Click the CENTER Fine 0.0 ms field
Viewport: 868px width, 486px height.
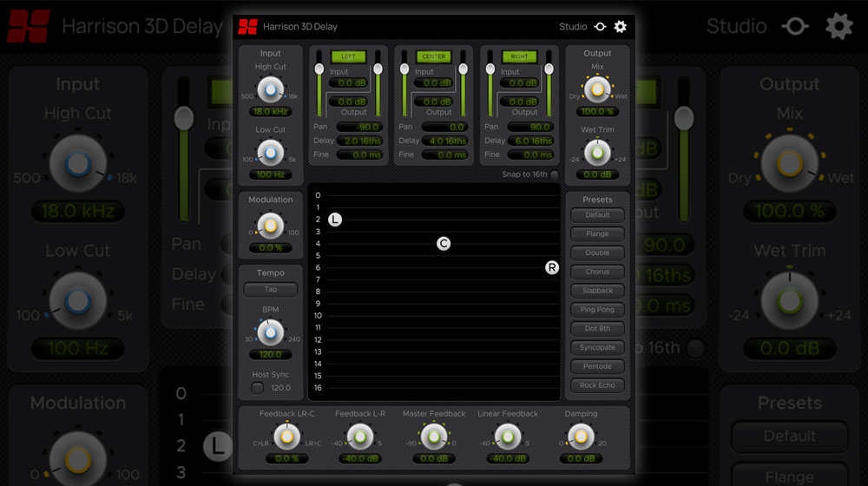tap(444, 155)
